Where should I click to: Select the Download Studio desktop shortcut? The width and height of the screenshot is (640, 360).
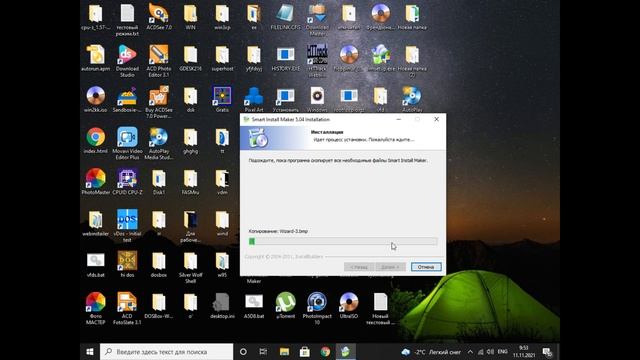point(127,61)
